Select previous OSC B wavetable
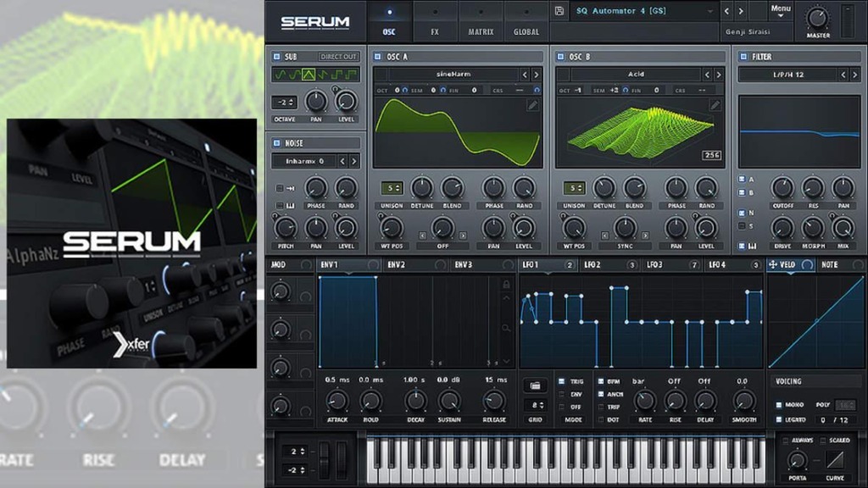Screen dimensions: 868x488 (707, 75)
